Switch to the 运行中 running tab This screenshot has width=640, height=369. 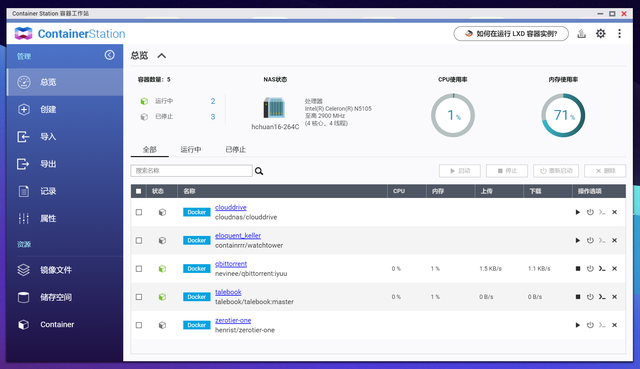[x=191, y=149]
